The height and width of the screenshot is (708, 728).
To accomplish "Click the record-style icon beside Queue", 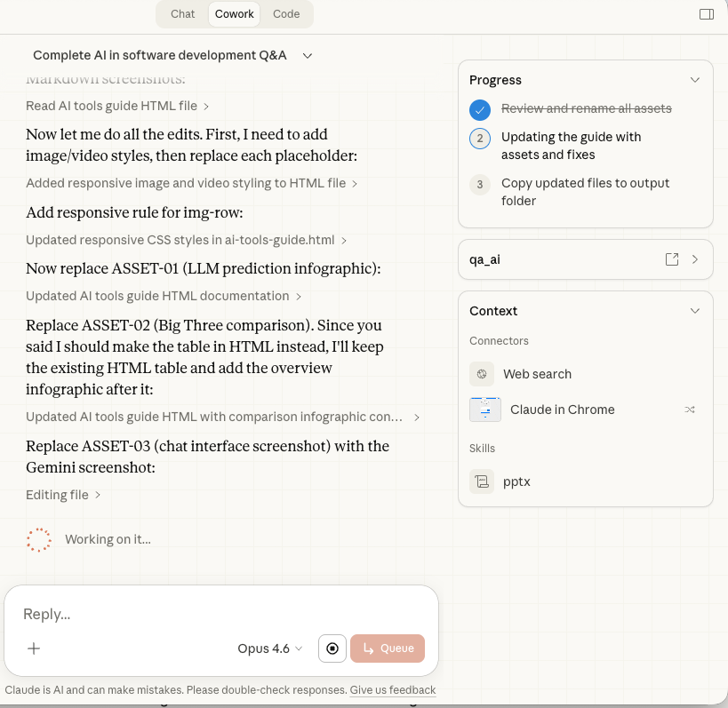I will point(332,648).
